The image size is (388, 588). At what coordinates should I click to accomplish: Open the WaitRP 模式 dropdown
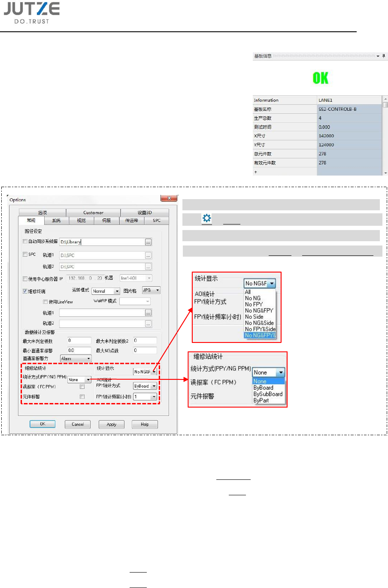tap(135, 301)
